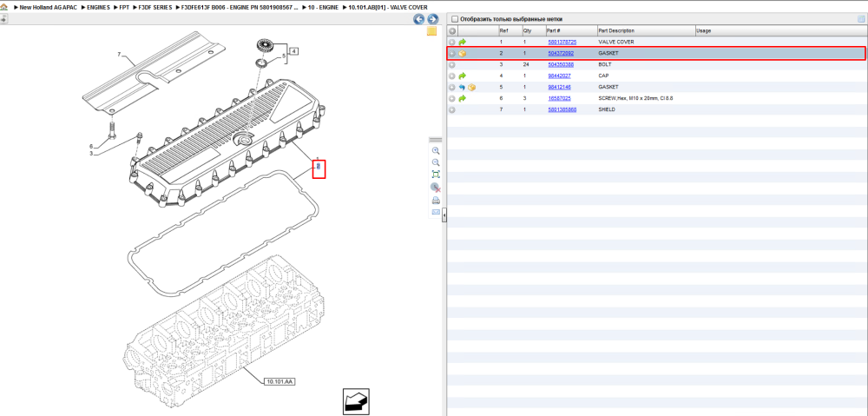The width and height of the screenshot is (868, 416).
Task: Zoom out of the diagram
Action: pyautogui.click(x=436, y=162)
